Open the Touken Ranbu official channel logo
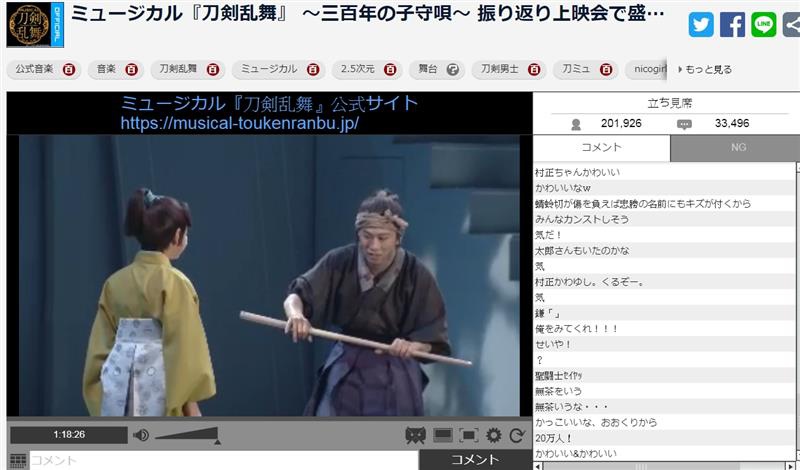 coord(35,24)
